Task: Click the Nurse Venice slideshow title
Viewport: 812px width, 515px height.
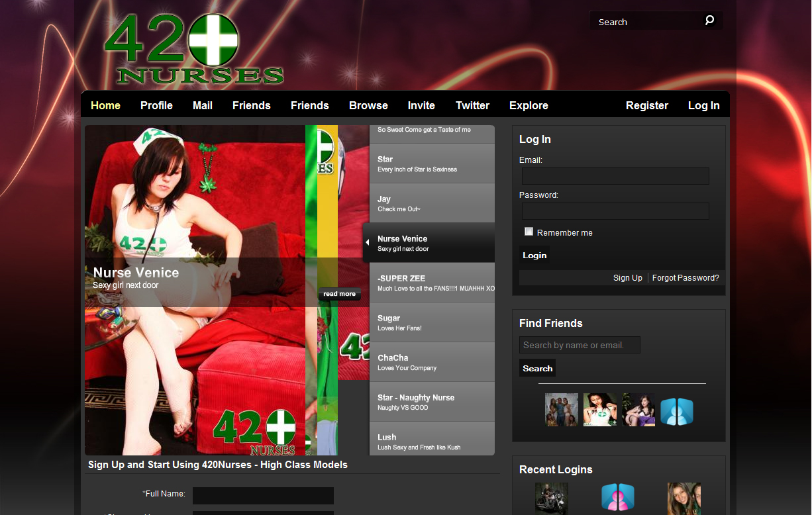Action: click(136, 273)
